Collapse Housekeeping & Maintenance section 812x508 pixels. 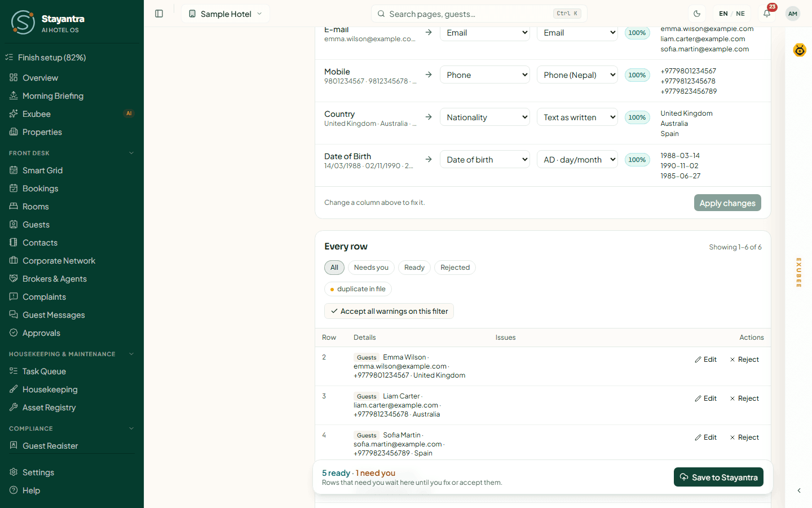coord(131,354)
